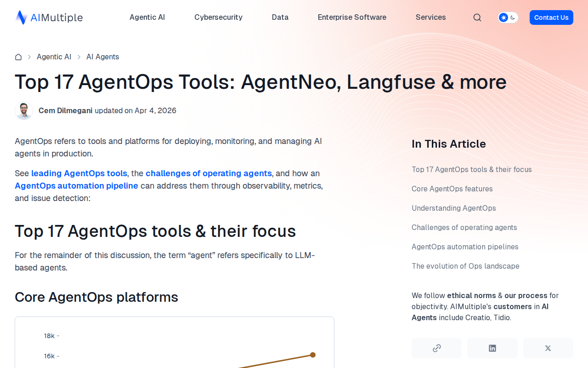Jump to Top 17 AgentOps tools section
The image size is (588, 368).
(472, 170)
